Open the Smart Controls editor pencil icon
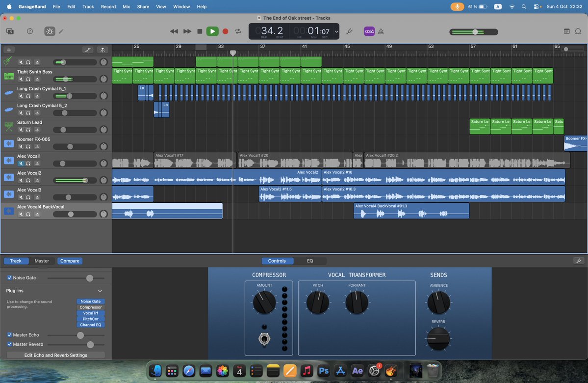 [579, 261]
